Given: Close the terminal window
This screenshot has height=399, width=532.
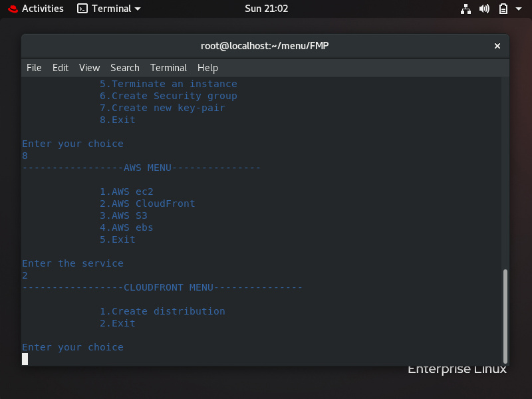Looking at the screenshot, I should [x=497, y=46].
